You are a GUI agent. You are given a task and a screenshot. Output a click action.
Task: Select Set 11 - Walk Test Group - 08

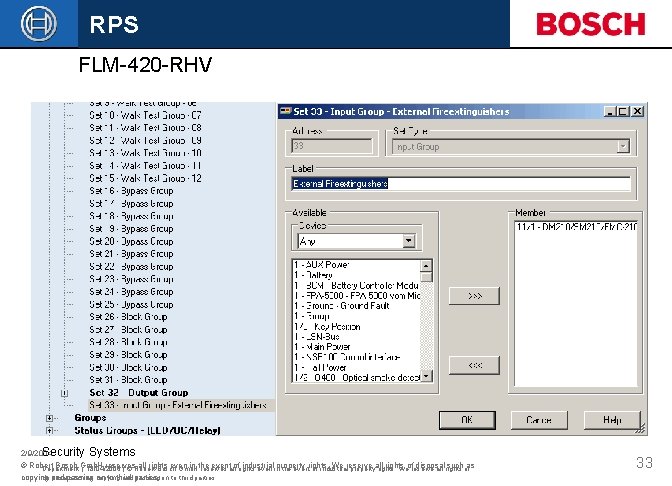pos(145,128)
